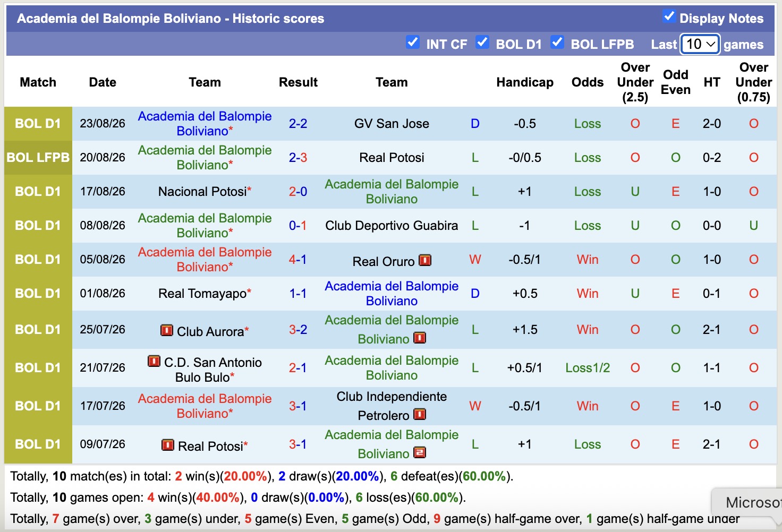
Task: Click the Odds column header
Action: pos(588,82)
